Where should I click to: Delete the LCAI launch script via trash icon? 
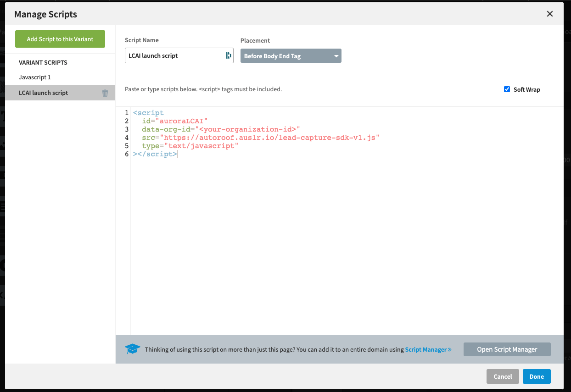(x=105, y=93)
